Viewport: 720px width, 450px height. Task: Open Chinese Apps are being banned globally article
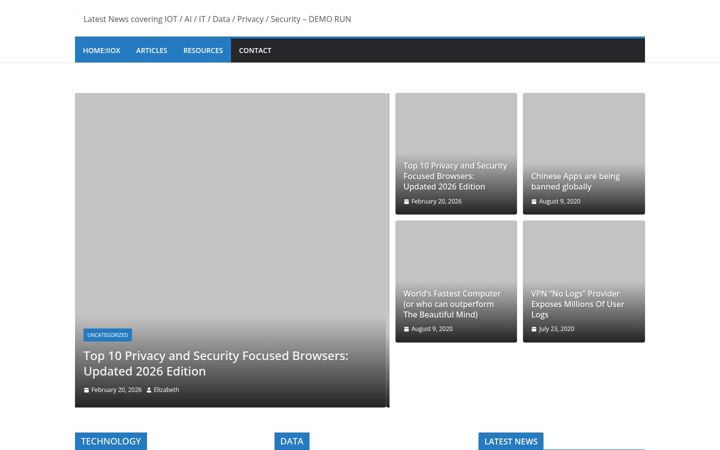point(575,181)
